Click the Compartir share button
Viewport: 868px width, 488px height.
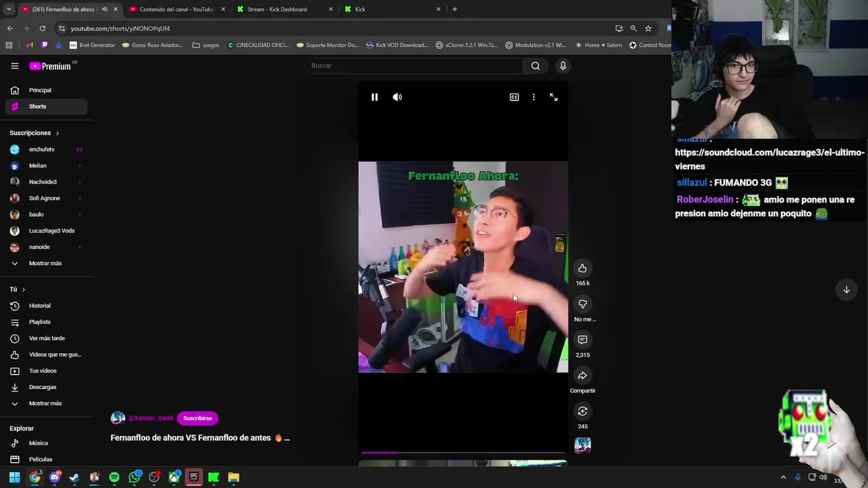[x=583, y=375]
